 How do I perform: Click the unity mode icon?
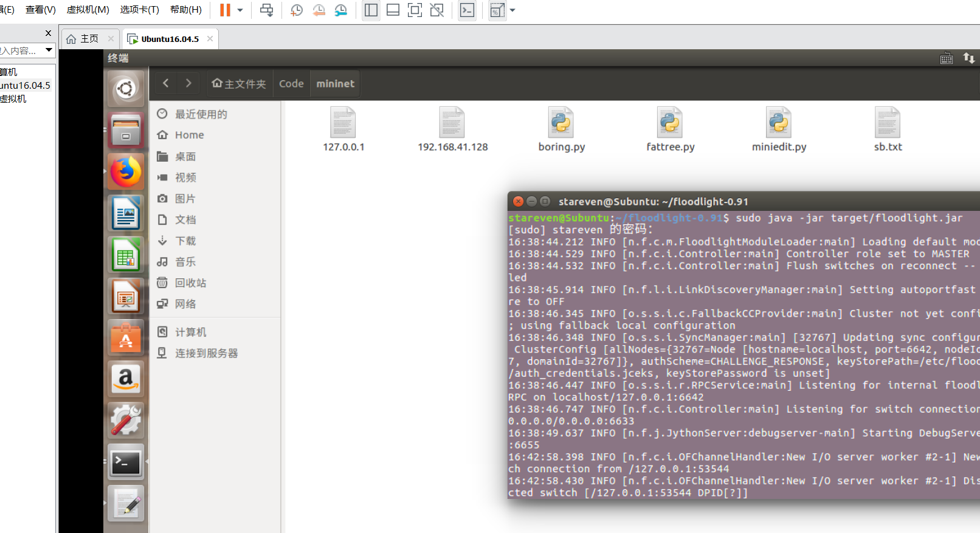point(437,10)
